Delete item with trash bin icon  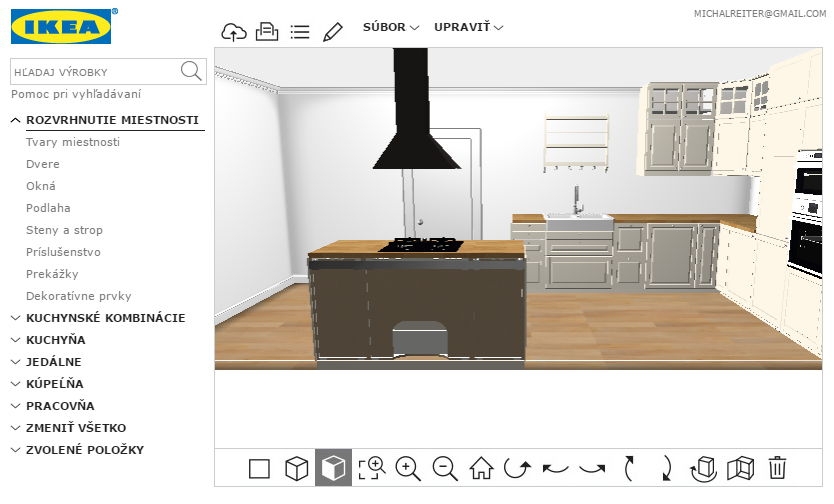pyautogui.click(x=777, y=468)
